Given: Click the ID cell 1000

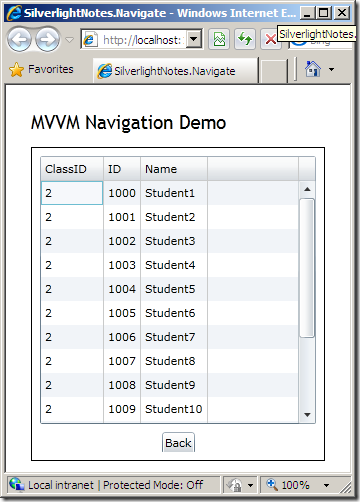Looking at the screenshot, I should 122,193.
